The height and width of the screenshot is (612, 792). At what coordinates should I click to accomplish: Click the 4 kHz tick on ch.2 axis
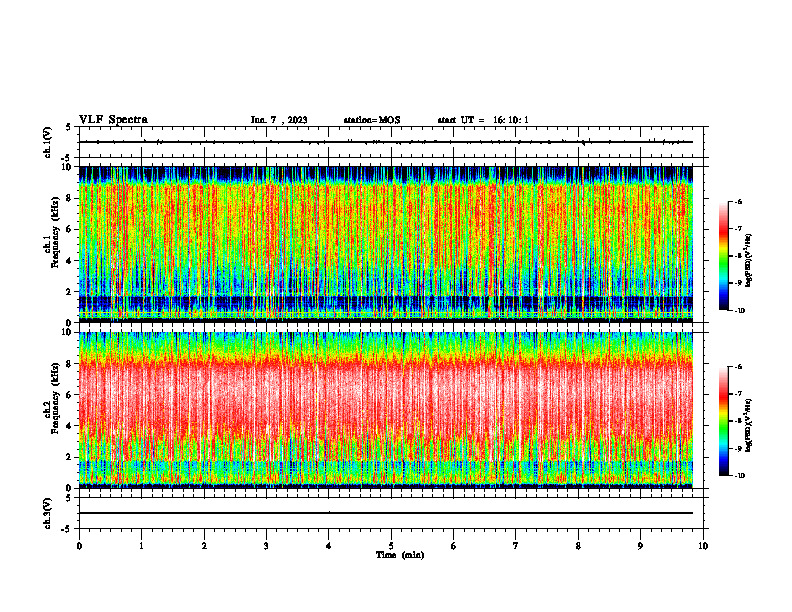point(70,427)
